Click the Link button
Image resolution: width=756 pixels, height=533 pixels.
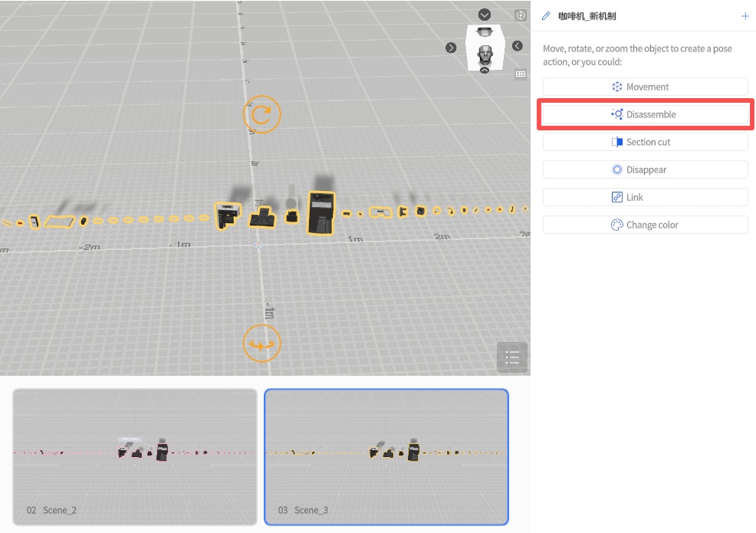point(645,197)
